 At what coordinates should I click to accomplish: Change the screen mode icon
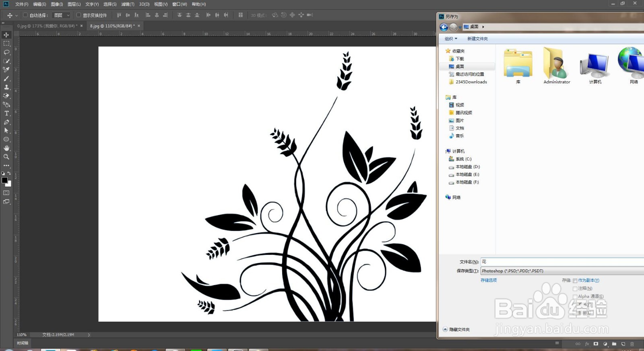click(x=6, y=202)
